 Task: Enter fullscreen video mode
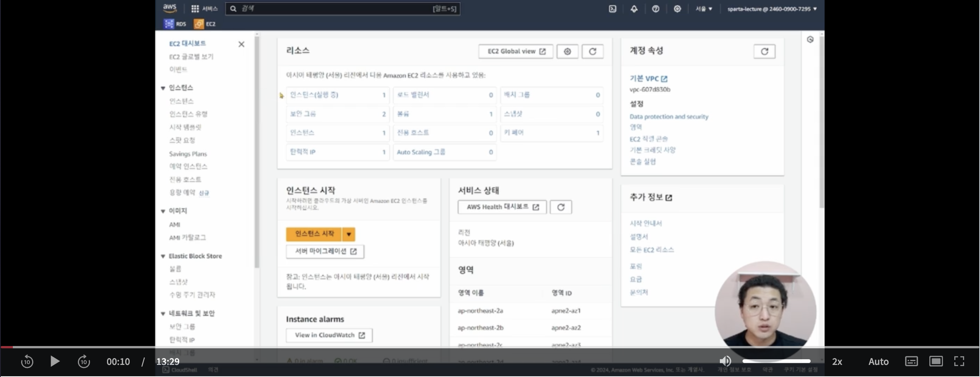tap(959, 362)
